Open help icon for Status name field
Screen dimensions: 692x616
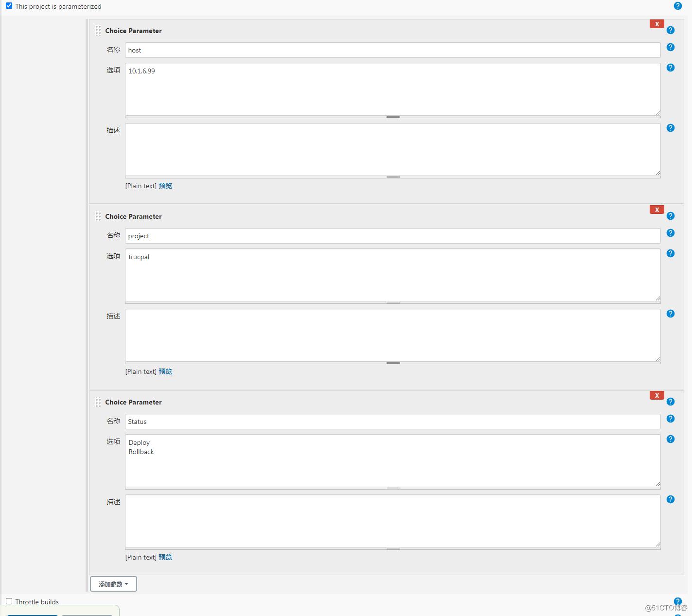coord(670,419)
